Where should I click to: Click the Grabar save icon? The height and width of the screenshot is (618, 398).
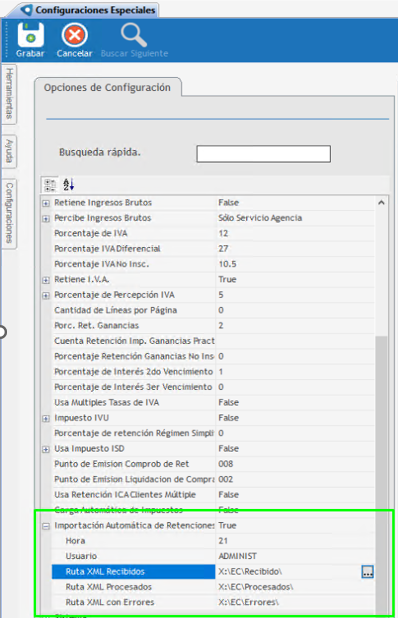pyautogui.click(x=30, y=35)
